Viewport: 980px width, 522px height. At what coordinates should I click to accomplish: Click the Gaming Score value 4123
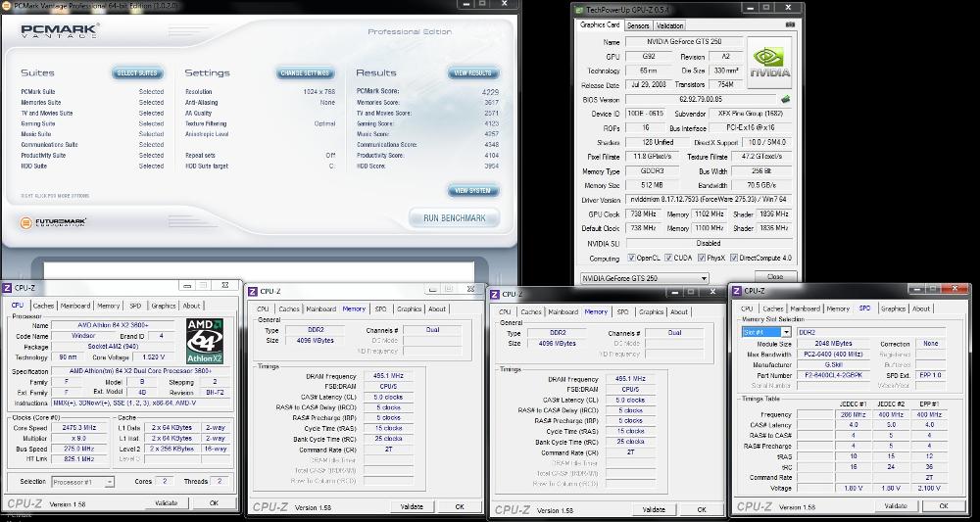tap(491, 123)
